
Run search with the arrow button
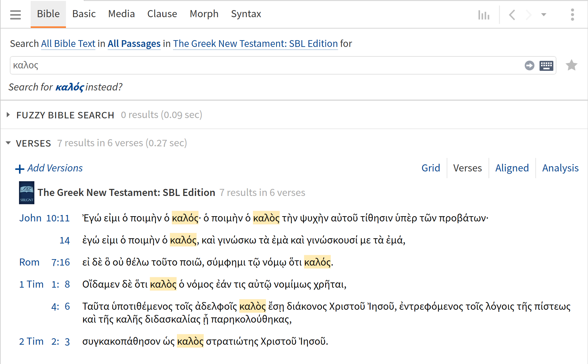click(x=529, y=65)
